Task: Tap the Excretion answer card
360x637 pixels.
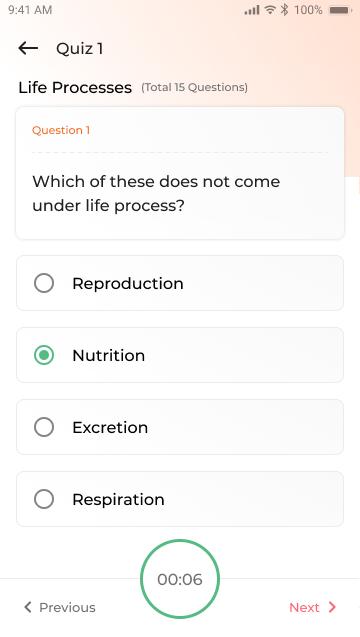Action: coord(180,427)
